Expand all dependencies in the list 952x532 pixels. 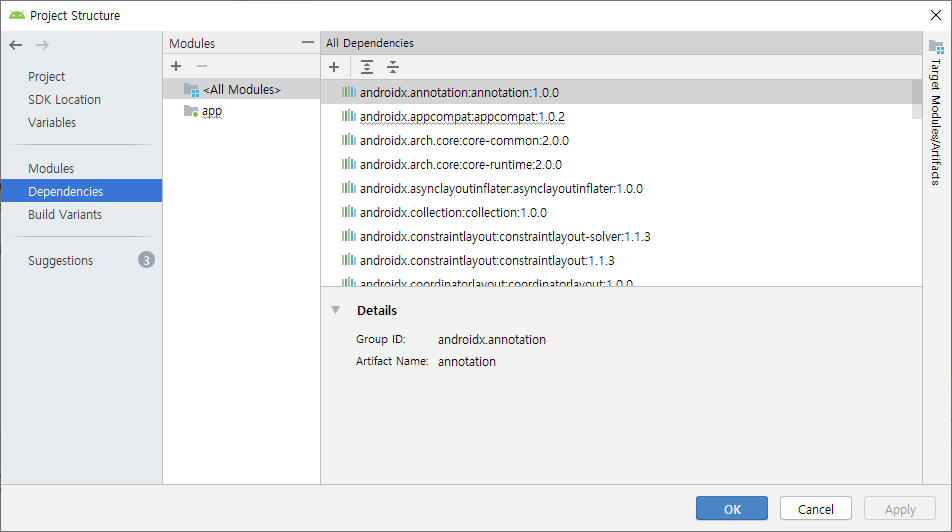coord(367,67)
